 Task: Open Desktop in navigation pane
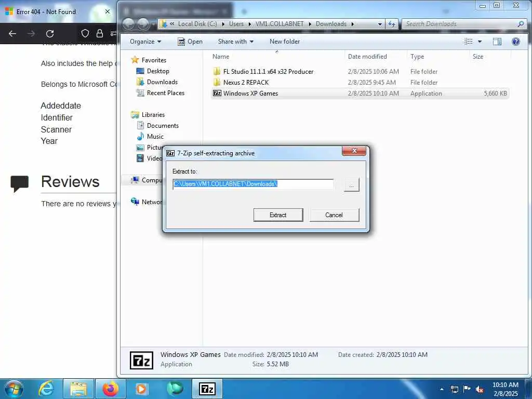coord(158,71)
